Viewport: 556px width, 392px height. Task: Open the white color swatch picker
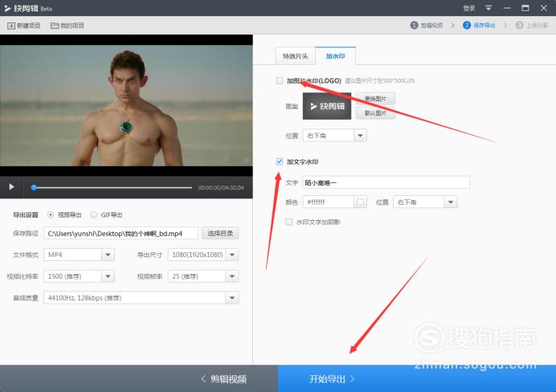(360, 202)
